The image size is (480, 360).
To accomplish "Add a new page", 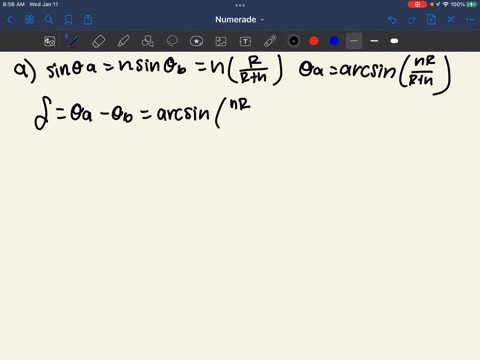I will pyautogui.click(x=431, y=19).
